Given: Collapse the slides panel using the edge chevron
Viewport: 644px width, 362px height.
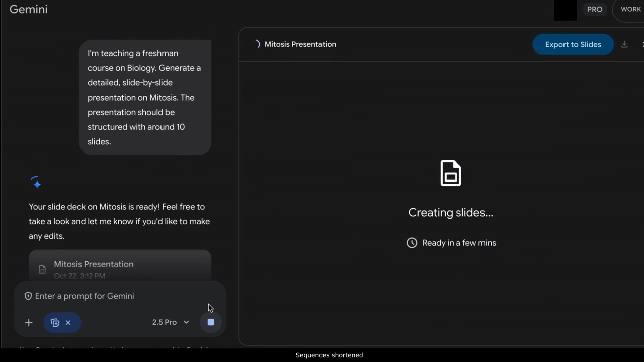Looking at the screenshot, I should point(642,44).
